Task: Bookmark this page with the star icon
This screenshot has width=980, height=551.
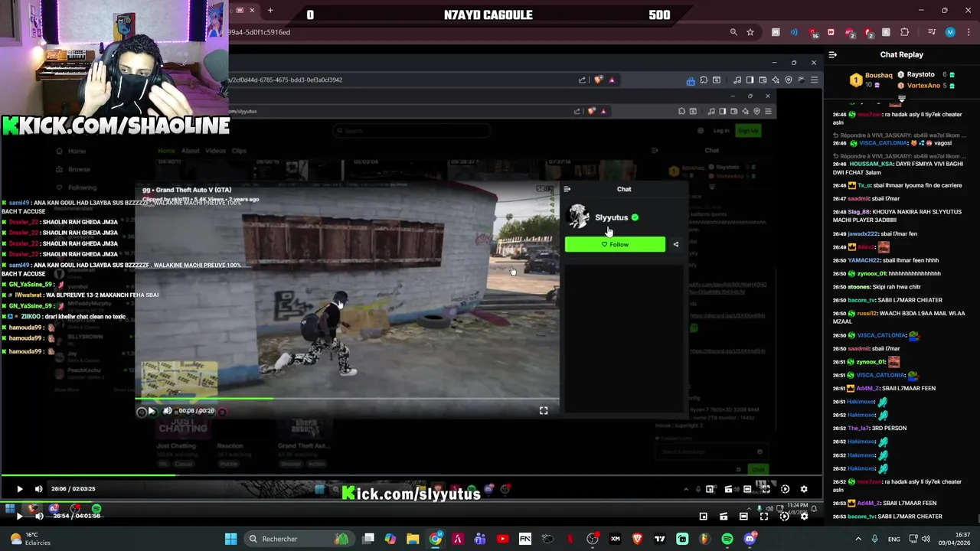Action: click(x=750, y=32)
